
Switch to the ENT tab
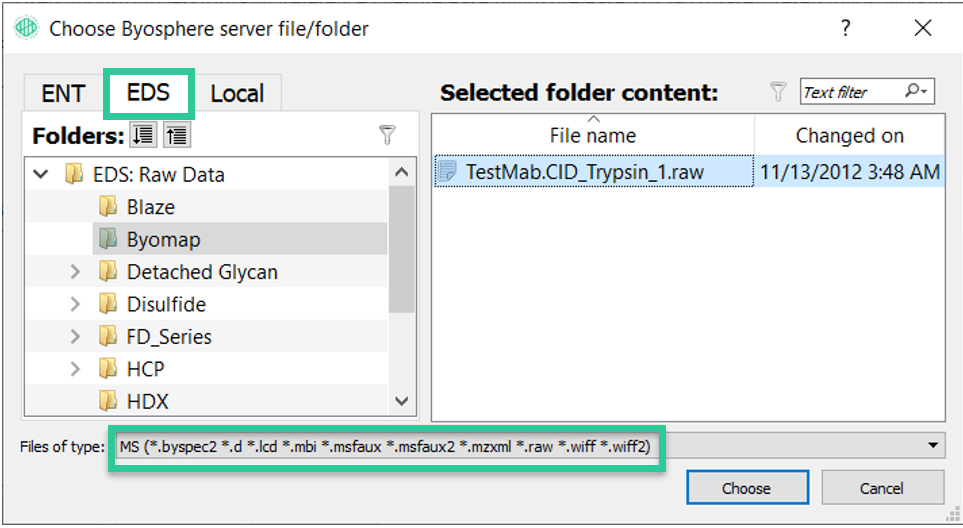(x=63, y=93)
